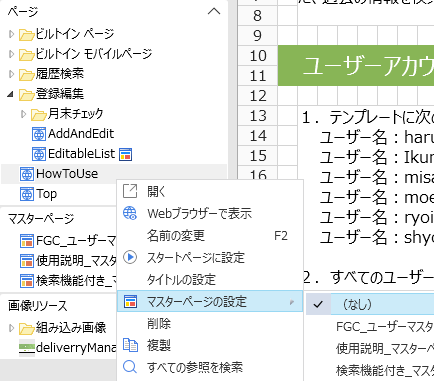Select the Top page

(x=47, y=194)
